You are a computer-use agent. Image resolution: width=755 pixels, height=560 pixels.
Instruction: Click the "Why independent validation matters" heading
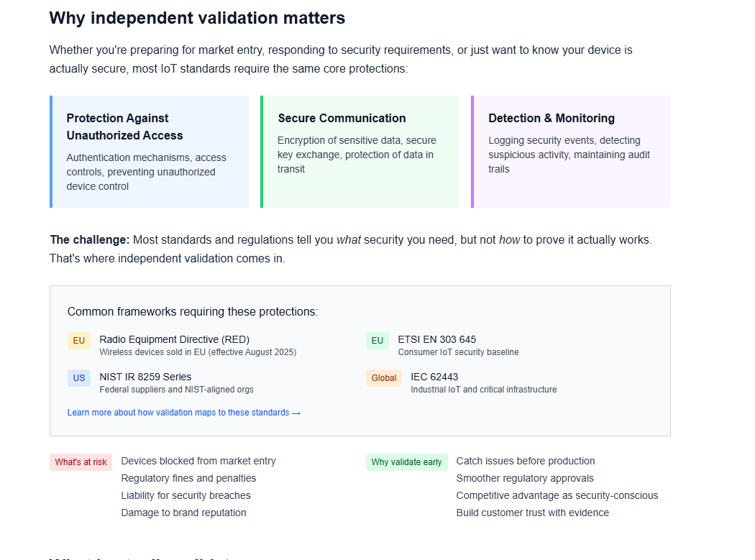click(x=197, y=18)
